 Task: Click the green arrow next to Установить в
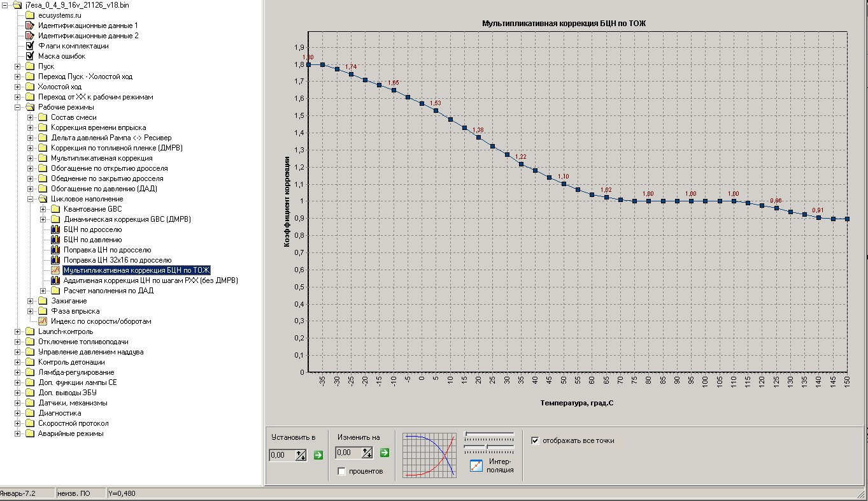pyautogui.click(x=318, y=454)
